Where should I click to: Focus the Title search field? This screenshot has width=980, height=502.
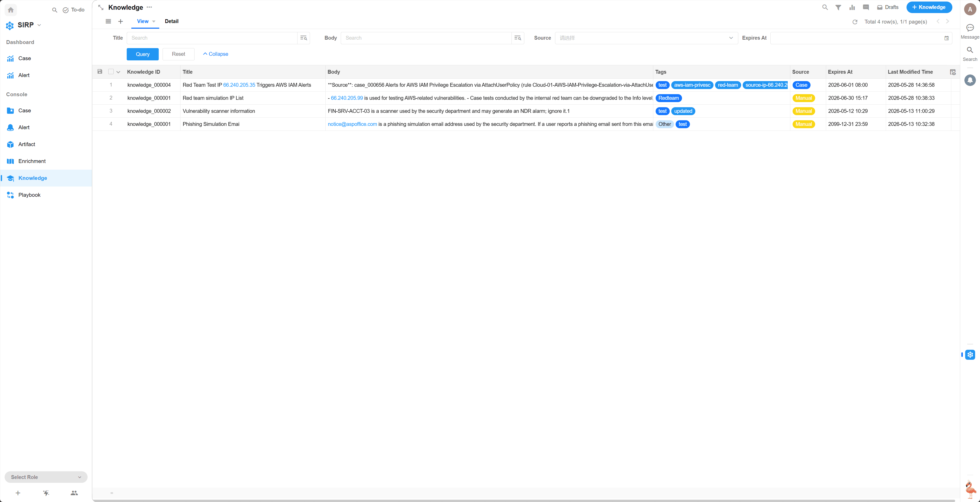pos(212,38)
